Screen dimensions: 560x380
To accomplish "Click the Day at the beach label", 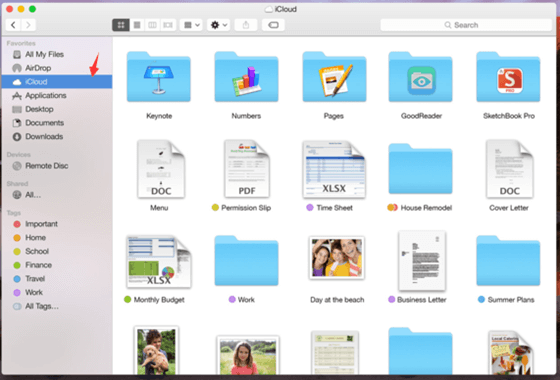I will tap(337, 300).
